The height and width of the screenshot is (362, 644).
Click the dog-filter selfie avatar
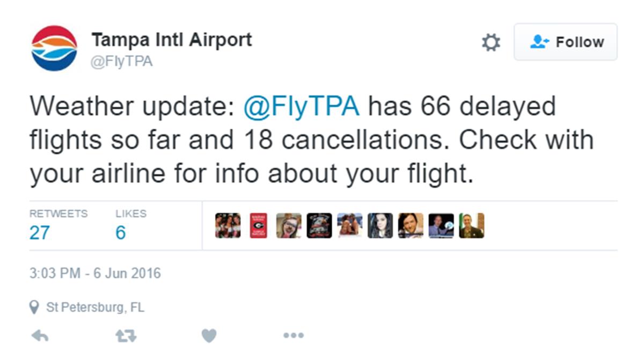click(289, 225)
